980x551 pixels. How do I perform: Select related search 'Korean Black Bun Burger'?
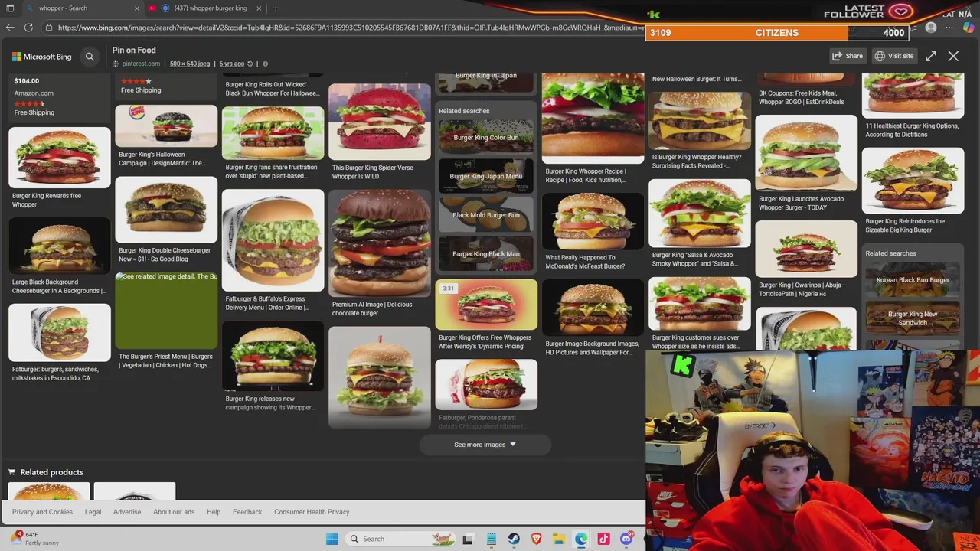pyautogui.click(x=913, y=280)
